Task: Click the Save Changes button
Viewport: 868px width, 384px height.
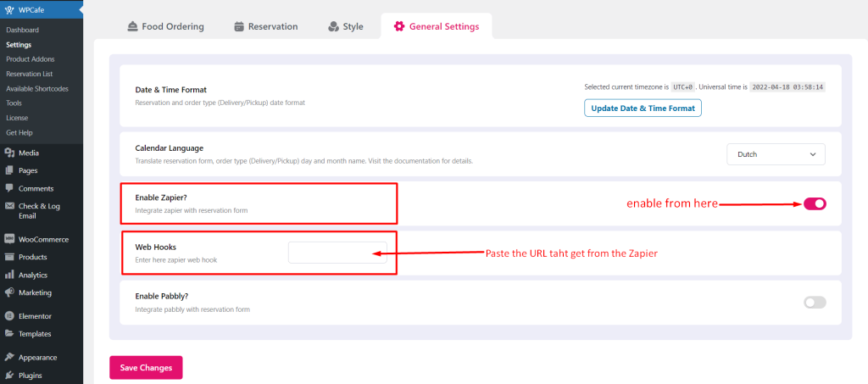Action: tap(146, 367)
